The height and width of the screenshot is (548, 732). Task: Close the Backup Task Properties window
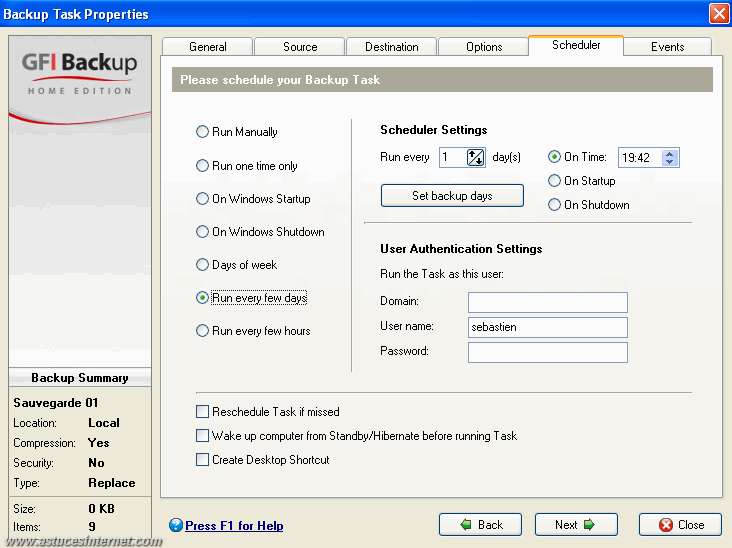(x=719, y=14)
